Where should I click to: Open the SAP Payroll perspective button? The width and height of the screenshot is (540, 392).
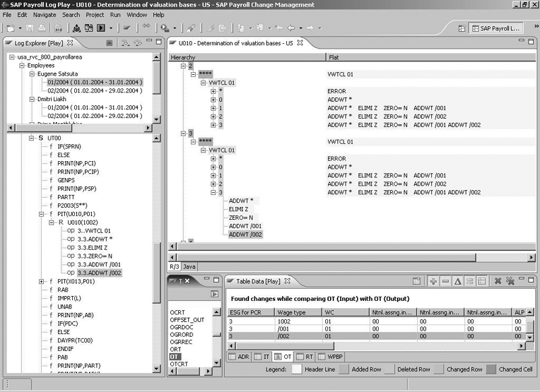coord(496,28)
